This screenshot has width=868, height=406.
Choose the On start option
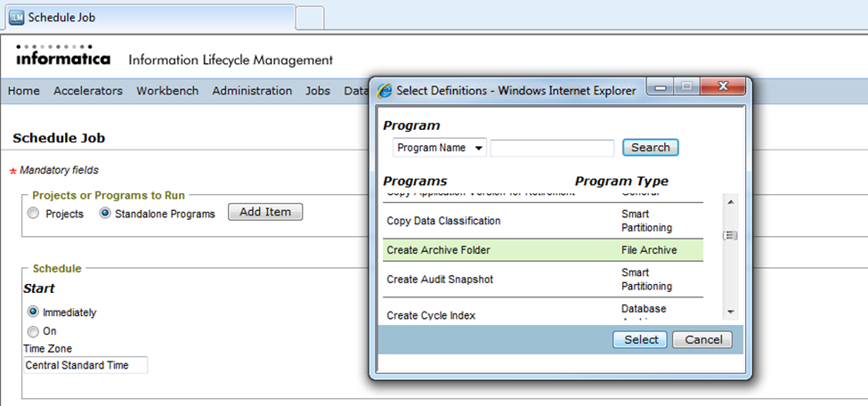33,332
